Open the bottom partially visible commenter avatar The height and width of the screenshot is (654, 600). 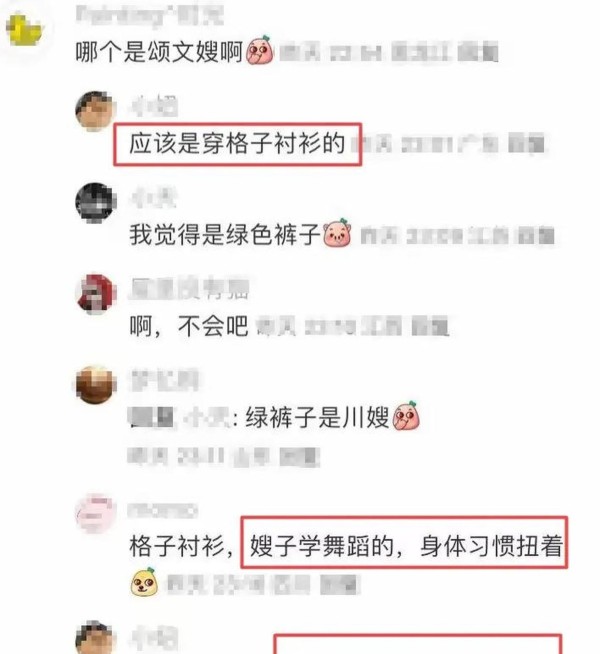(x=95, y=637)
